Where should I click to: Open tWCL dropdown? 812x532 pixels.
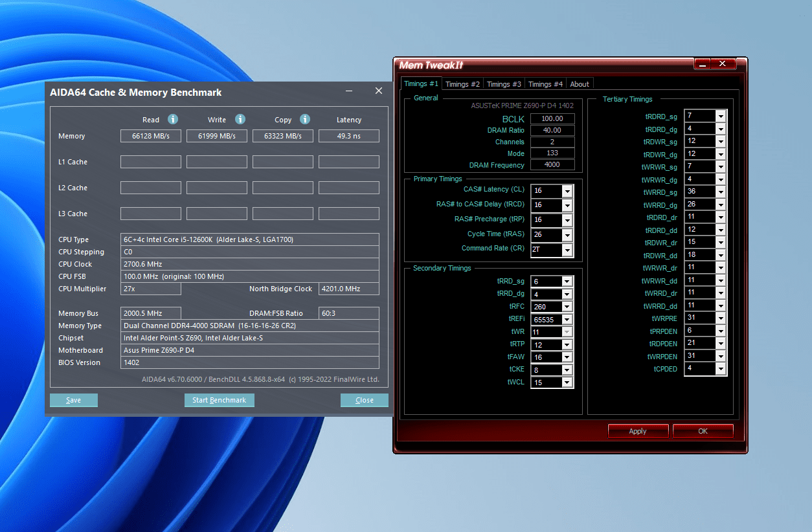567,382
